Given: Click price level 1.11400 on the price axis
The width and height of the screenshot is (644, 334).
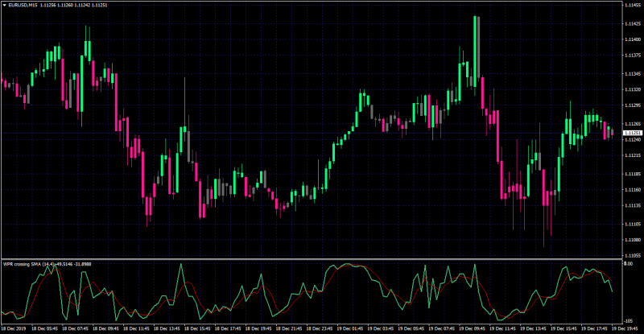Looking at the screenshot, I should pos(633,39).
